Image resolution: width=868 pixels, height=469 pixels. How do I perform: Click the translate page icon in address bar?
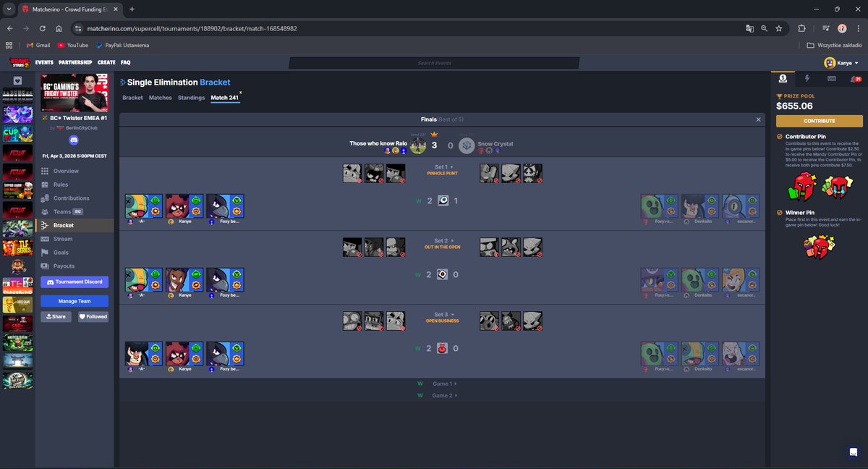750,28
